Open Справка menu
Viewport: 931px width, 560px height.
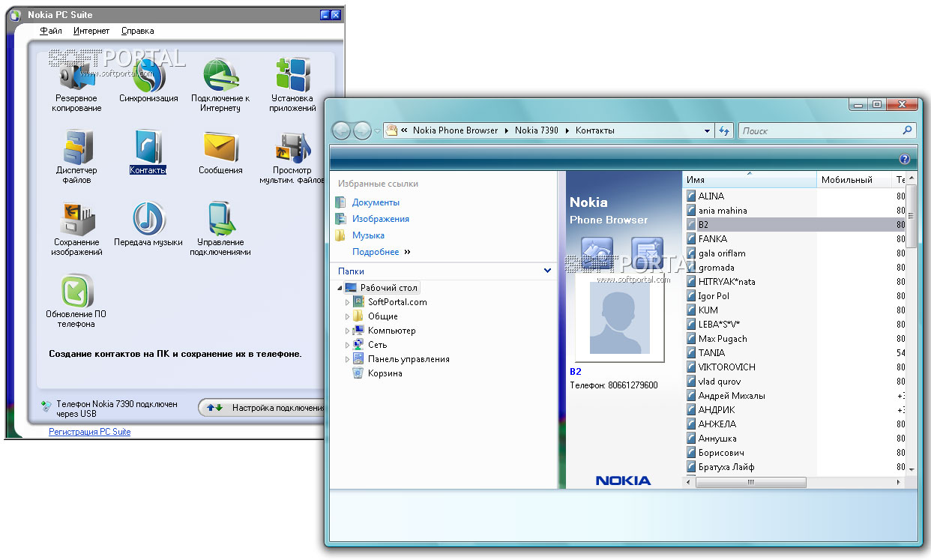coord(137,31)
